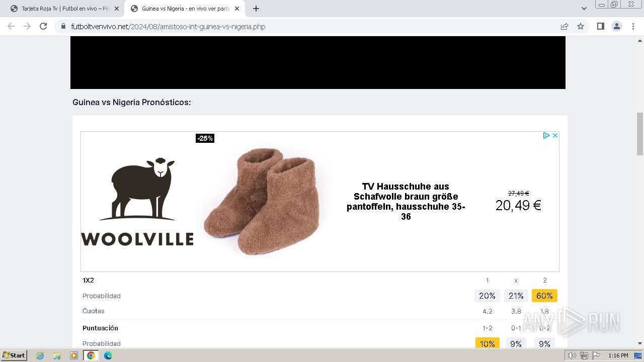Select the highlighted 10% score probability
Screen dimensions: 644x362
pyautogui.click(x=487, y=343)
